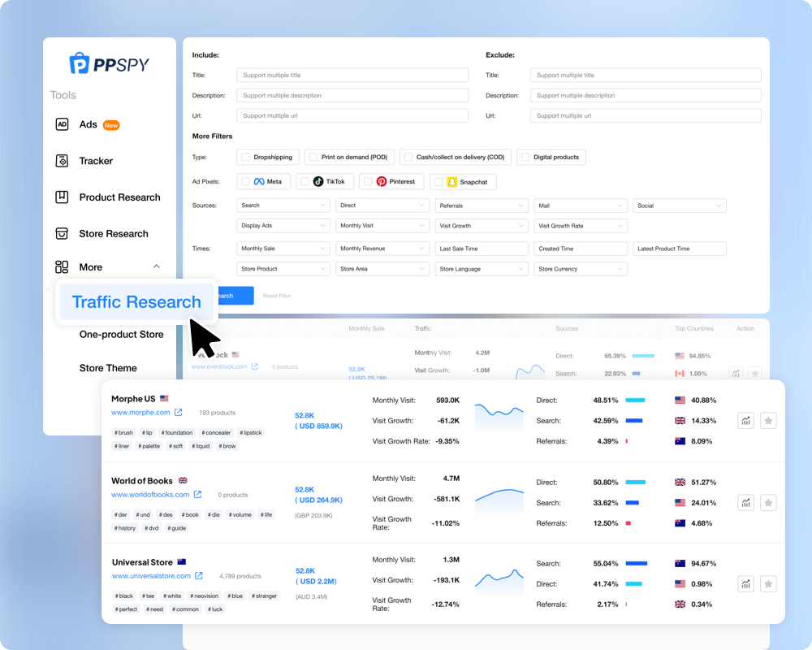
Task: Click the #foundation tag under Morphe
Action: pyautogui.click(x=176, y=433)
